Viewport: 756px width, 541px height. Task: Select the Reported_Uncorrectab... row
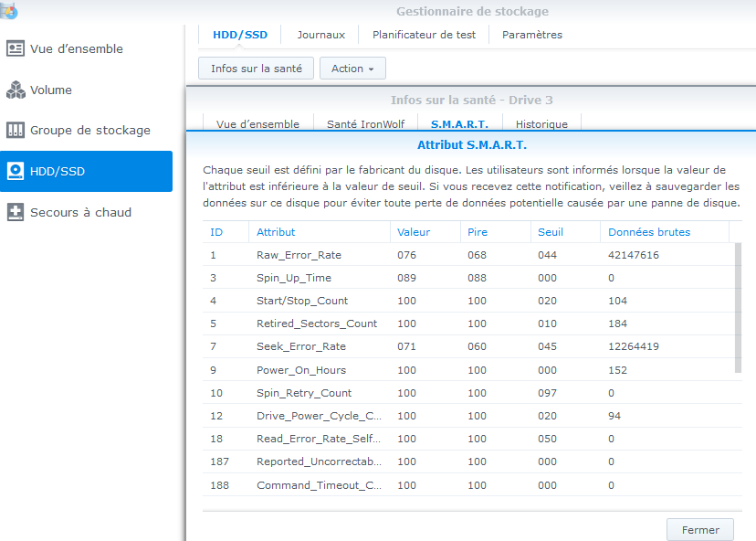[472, 461]
